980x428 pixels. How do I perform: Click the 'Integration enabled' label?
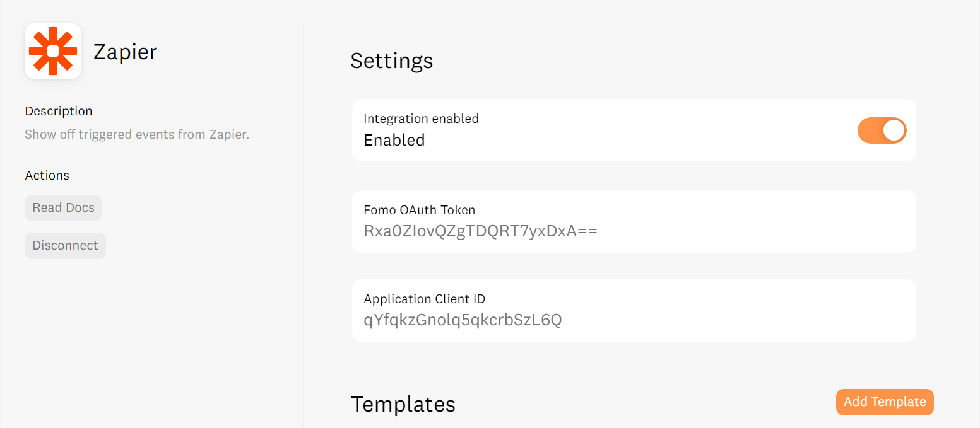pos(422,119)
